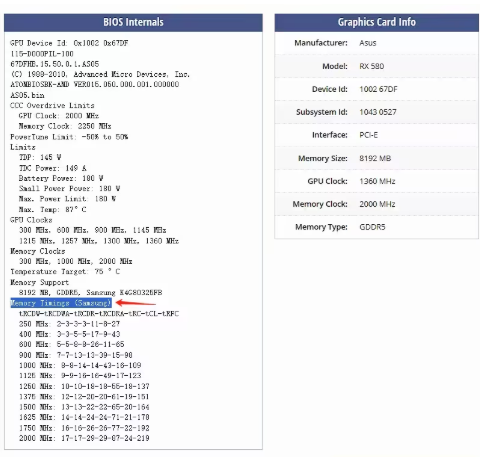This screenshot has width=480, height=457.
Task: Click the Temperature Target: 75 ° C line
Action: (65, 271)
